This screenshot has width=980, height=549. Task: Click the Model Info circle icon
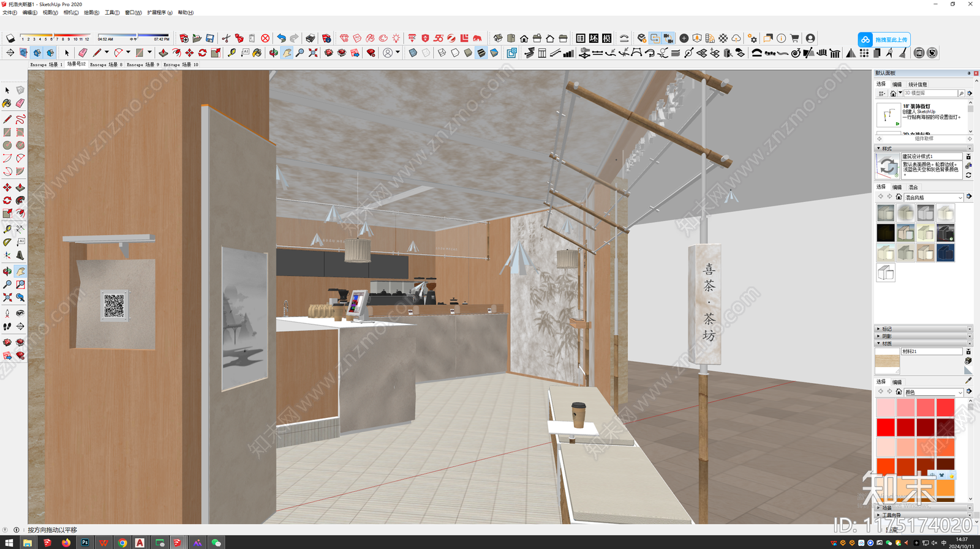[x=782, y=38]
